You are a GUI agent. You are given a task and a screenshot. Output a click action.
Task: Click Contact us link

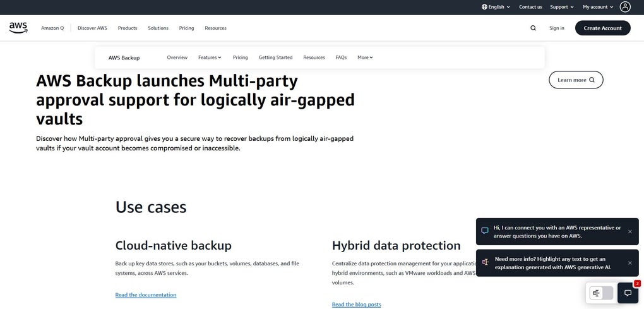530,7
